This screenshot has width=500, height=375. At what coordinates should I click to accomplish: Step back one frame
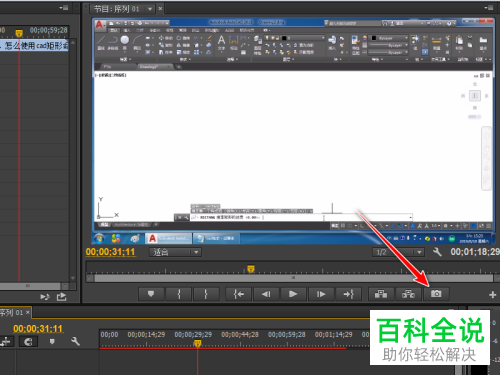(266, 294)
